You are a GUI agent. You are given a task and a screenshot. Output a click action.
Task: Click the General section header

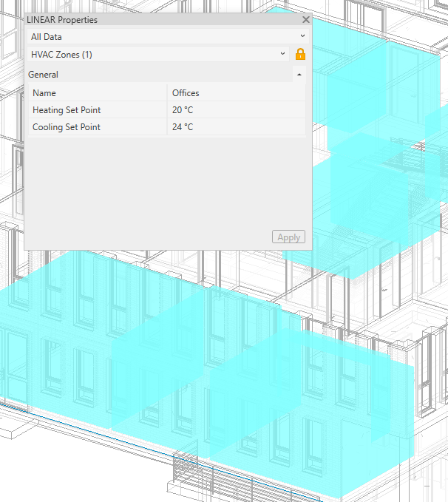160,75
